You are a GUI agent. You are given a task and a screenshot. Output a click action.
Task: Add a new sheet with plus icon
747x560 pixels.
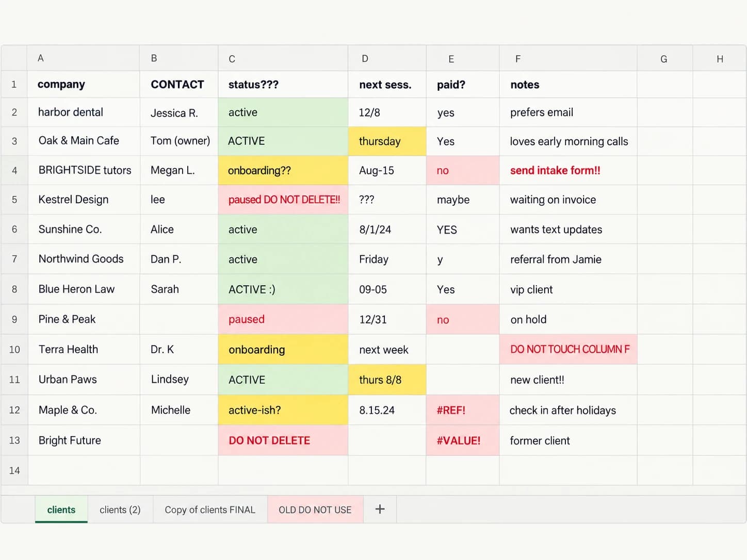point(380,509)
